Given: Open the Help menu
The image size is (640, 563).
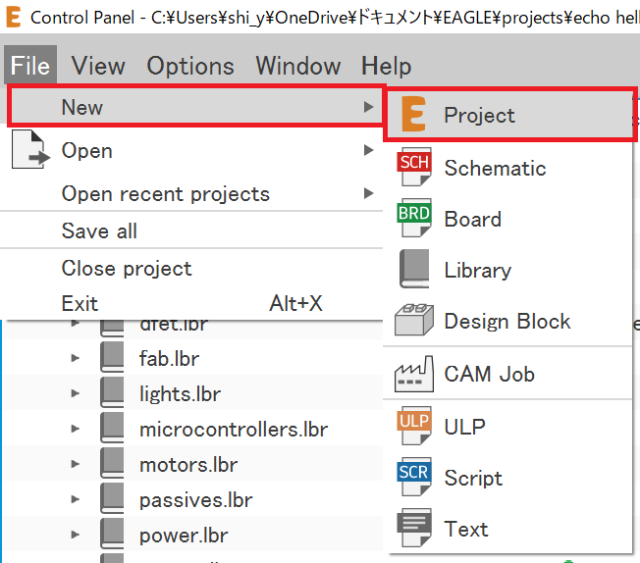Looking at the screenshot, I should [386, 66].
